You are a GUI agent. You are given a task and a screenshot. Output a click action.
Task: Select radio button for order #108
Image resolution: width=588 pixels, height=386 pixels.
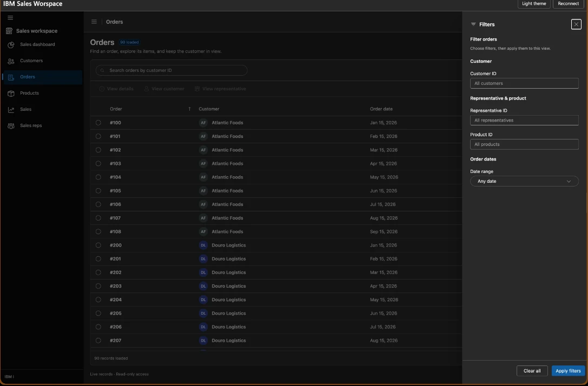point(98,231)
